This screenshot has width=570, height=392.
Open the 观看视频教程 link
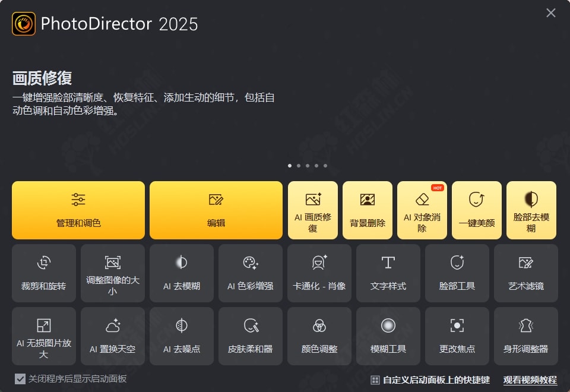tap(530, 380)
